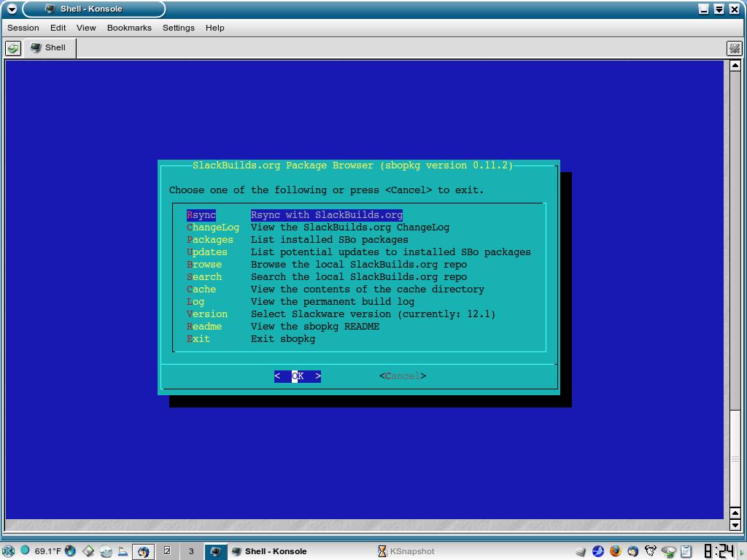Image resolution: width=747 pixels, height=560 pixels.
Task: Switch to virtual desktop 3 in the pager
Action: 191,551
